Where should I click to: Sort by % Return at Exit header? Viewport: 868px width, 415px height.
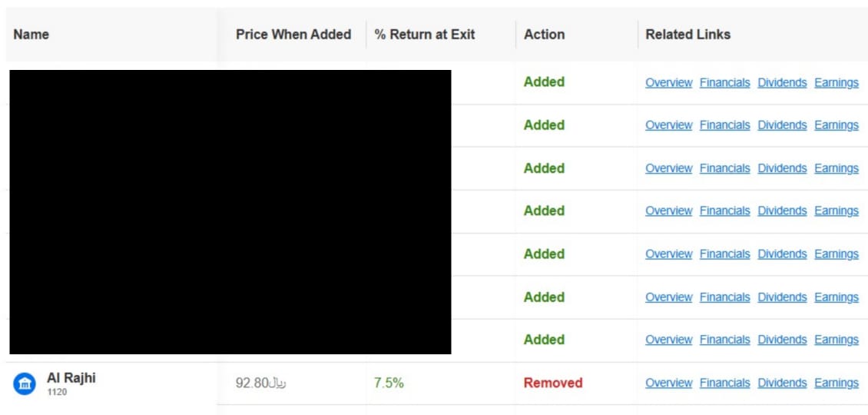[425, 35]
